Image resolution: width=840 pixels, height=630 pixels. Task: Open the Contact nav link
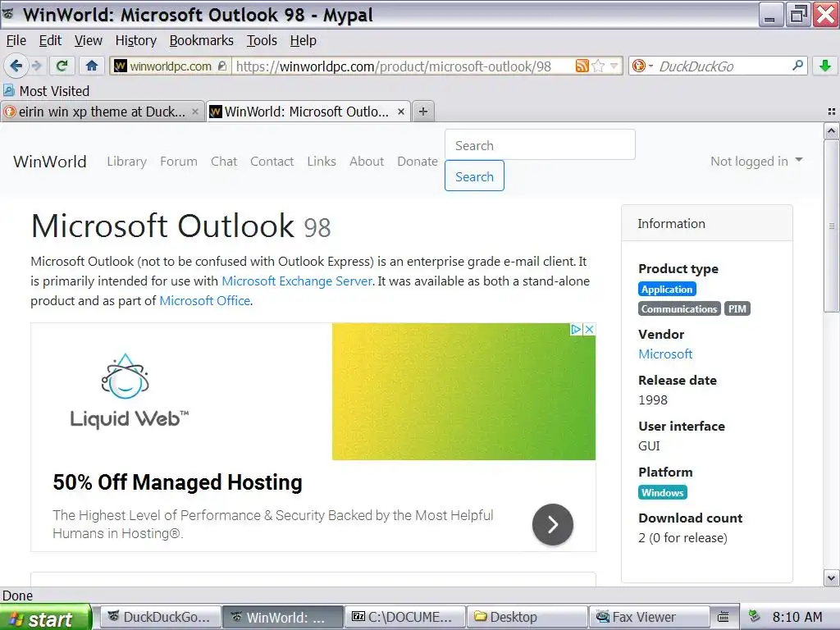[272, 162]
